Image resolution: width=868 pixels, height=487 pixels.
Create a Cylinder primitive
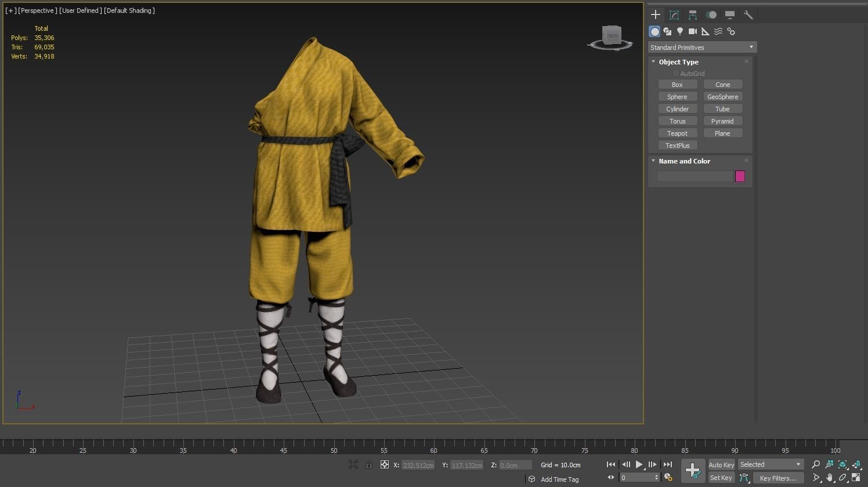click(678, 109)
